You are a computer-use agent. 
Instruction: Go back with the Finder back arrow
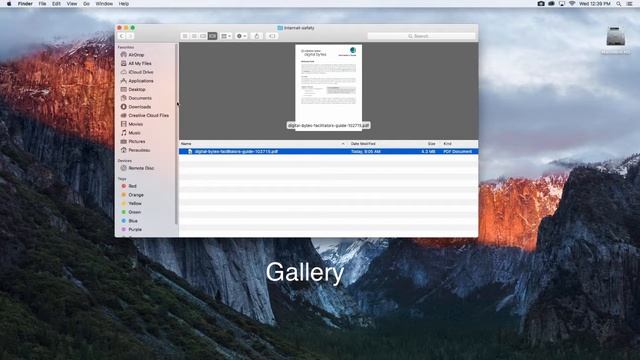121,36
